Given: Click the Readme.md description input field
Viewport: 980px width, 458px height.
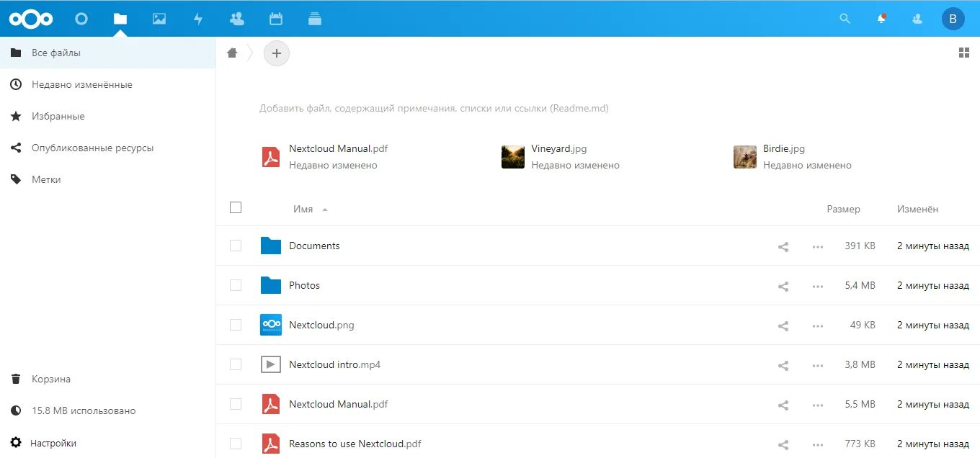Looking at the screenshot, I should (434, 109).
